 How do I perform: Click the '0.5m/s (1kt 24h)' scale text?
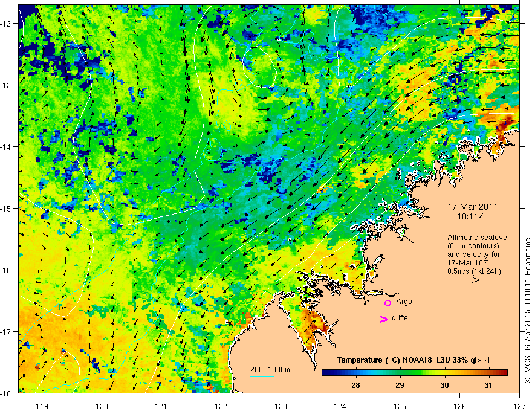pos(474,271)
